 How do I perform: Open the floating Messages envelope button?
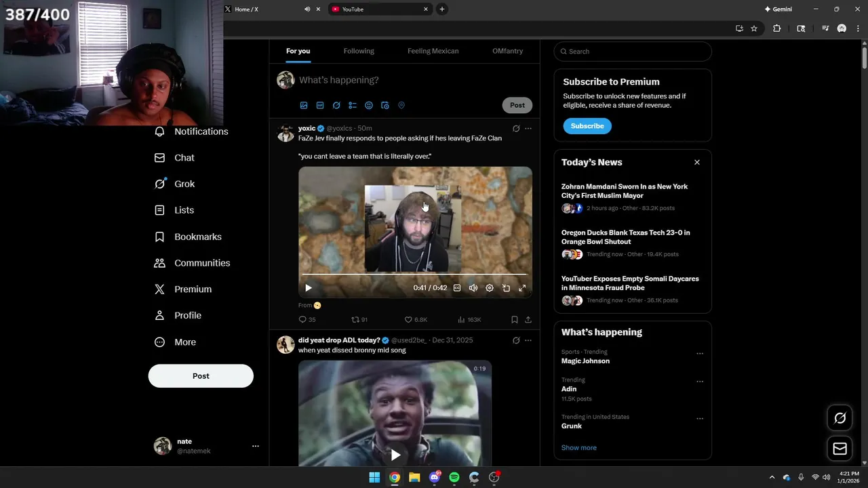[x=840, y=449]
